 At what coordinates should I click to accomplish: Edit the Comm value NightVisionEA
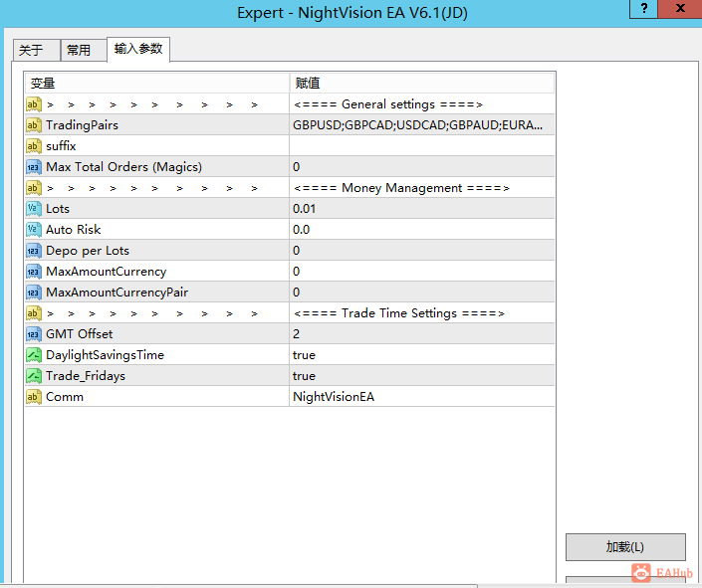point(422,397)
